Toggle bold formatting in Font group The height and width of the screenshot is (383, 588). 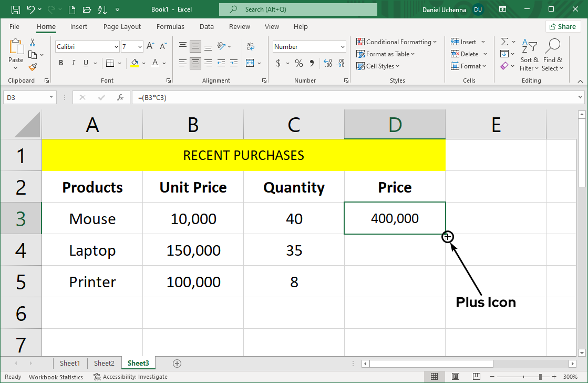[x=60, y=63]
